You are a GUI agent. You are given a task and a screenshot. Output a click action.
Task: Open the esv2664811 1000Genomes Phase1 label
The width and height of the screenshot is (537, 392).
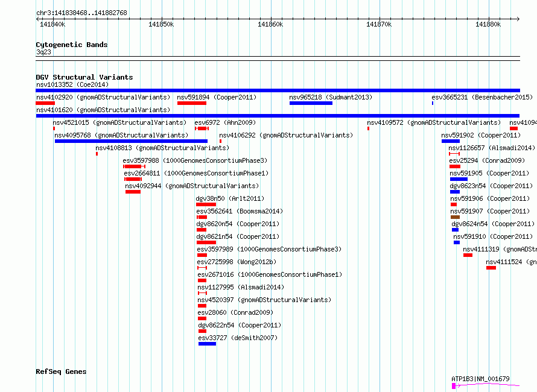[196, 173]
